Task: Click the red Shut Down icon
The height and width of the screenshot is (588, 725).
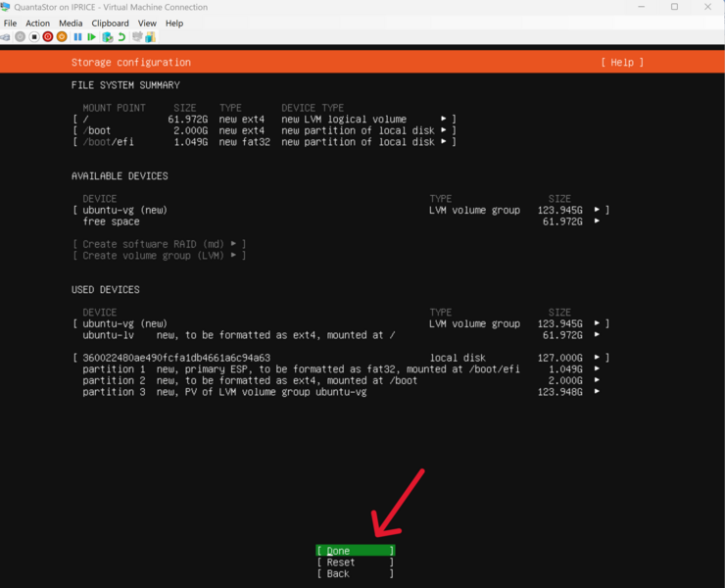Action: click(x=48, y=37)
